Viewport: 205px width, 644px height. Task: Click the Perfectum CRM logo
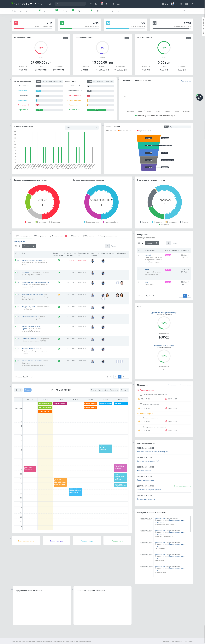pos(24,4)
